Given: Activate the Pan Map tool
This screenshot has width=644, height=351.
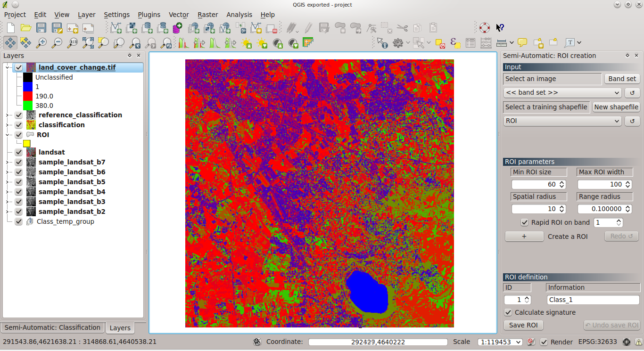Looking at the screenshot, I should (10, 42).
